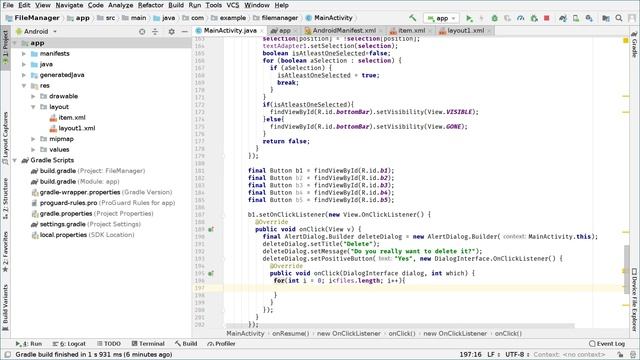Run the app with green play icon
The height and width of the screenshot is (360, 640).
(x=469, y=18)
